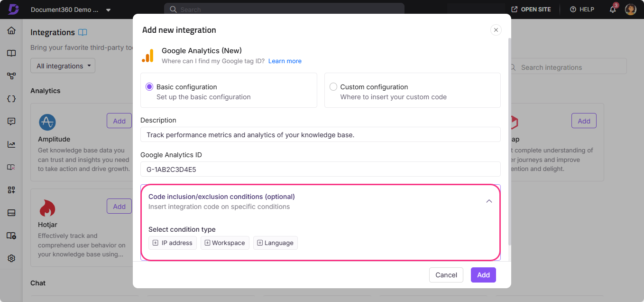Click the Learn more link

[x=285, y=61]
